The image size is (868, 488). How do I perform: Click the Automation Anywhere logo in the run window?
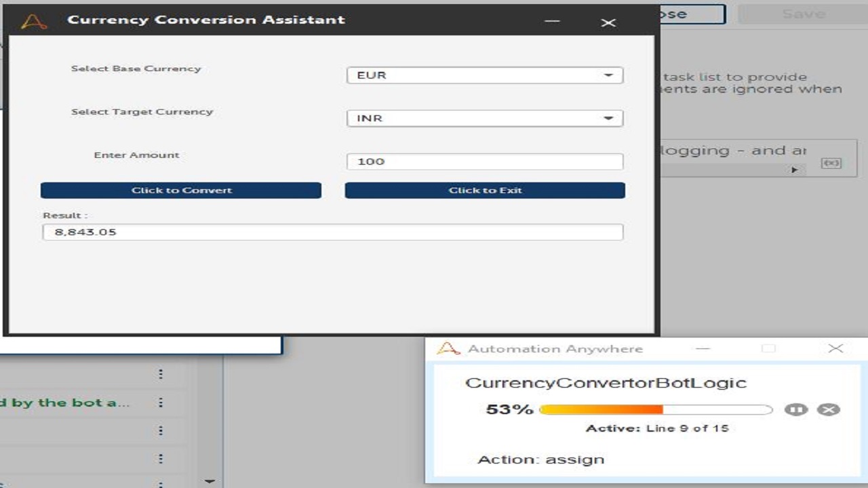448,348
